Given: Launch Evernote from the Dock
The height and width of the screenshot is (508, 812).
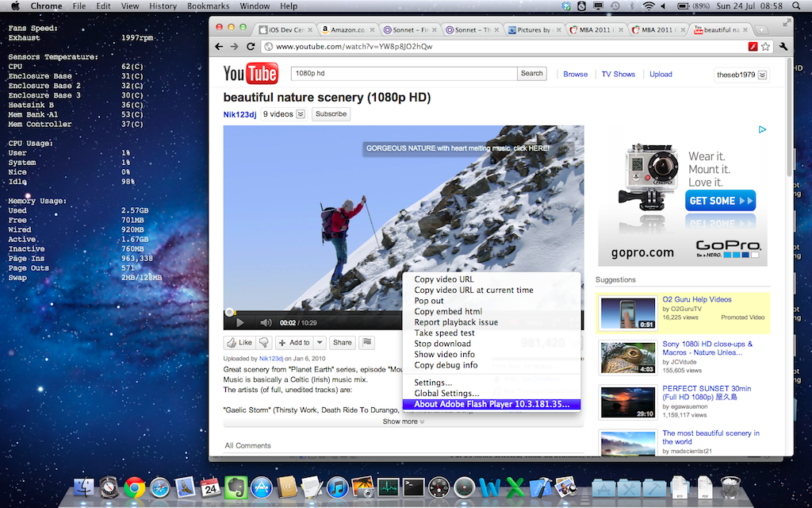Looking at the screenshot, I should pos(236,487).
